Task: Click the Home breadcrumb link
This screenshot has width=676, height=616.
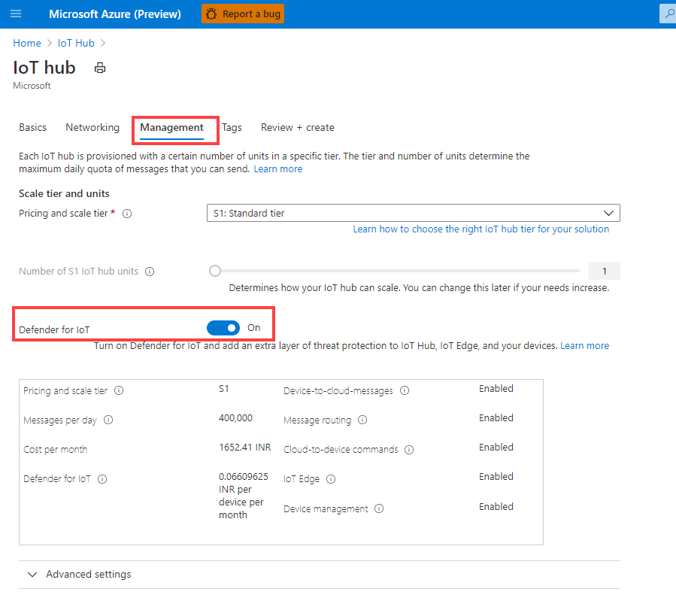Action: (27, 43)
